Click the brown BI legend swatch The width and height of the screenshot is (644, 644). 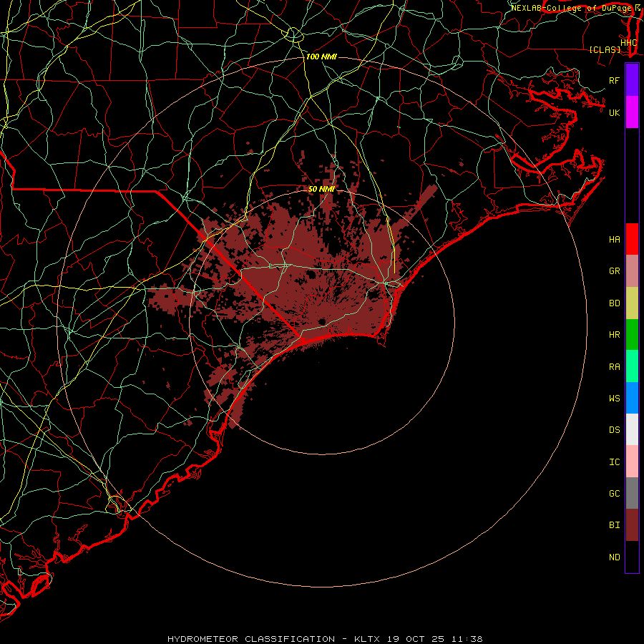(632, 525)
